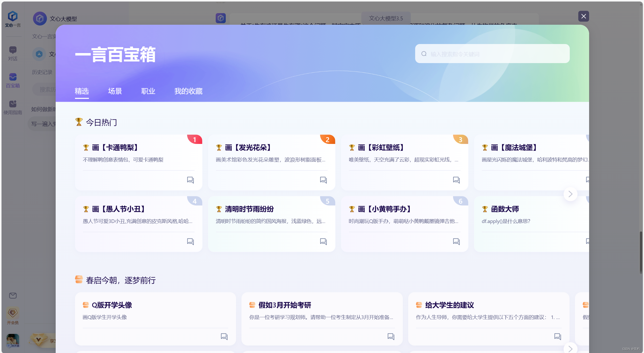This screenshot has height=353, width=644.
Task: Select the 给大学生的建议 prompt title
Action: pos(449,305)
